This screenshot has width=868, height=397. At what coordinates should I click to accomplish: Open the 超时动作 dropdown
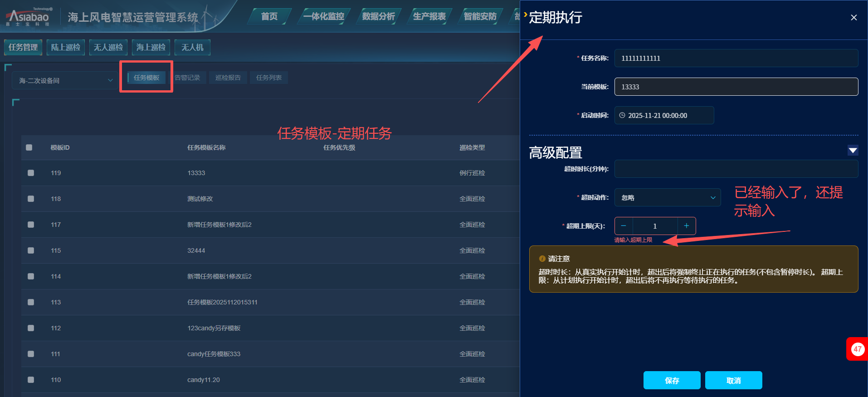click(667, 198)
